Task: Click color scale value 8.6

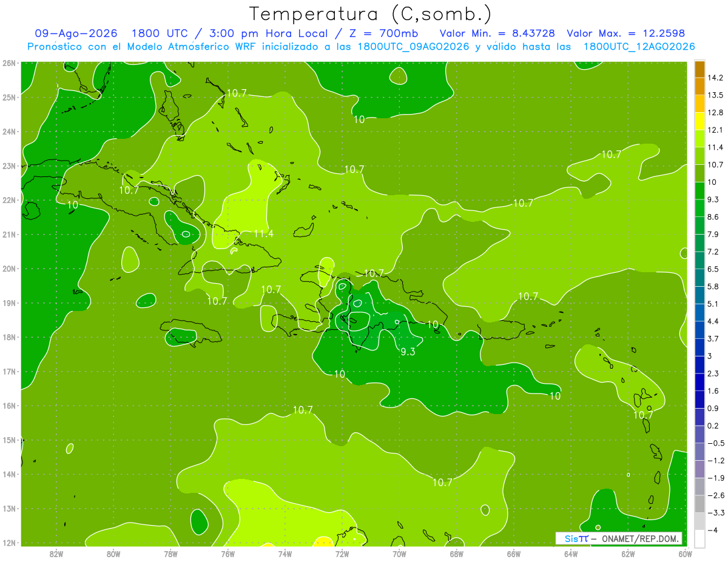Action: 714,216
